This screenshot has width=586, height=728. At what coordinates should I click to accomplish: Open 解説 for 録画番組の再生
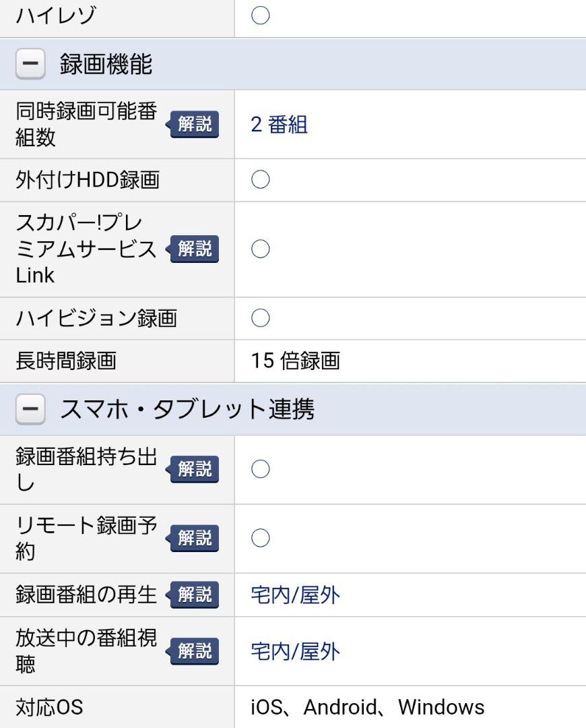tap(192, 595)
